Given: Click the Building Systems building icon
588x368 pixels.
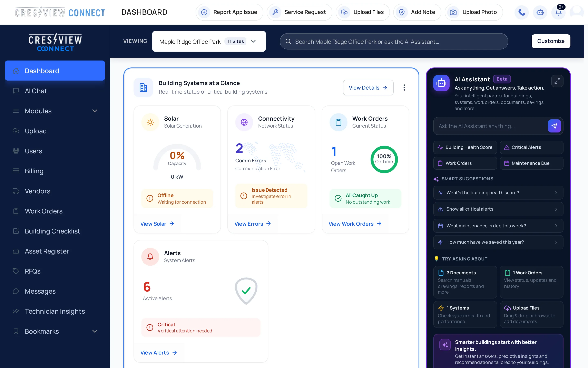Looking at the screenshot, I should click(x=143, y=88).
